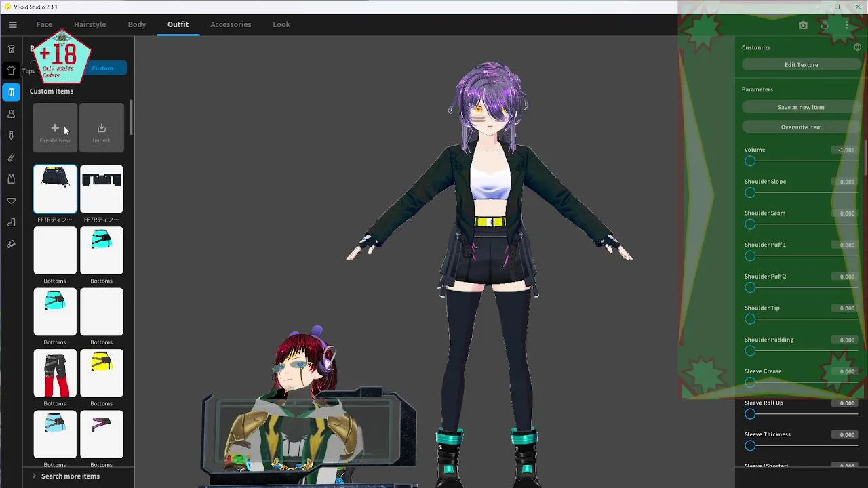Click the Shoulder Puff 2 slider handle
Image resolution: width=868 pixels, height=488 pixels.
[x=750, y=287]
